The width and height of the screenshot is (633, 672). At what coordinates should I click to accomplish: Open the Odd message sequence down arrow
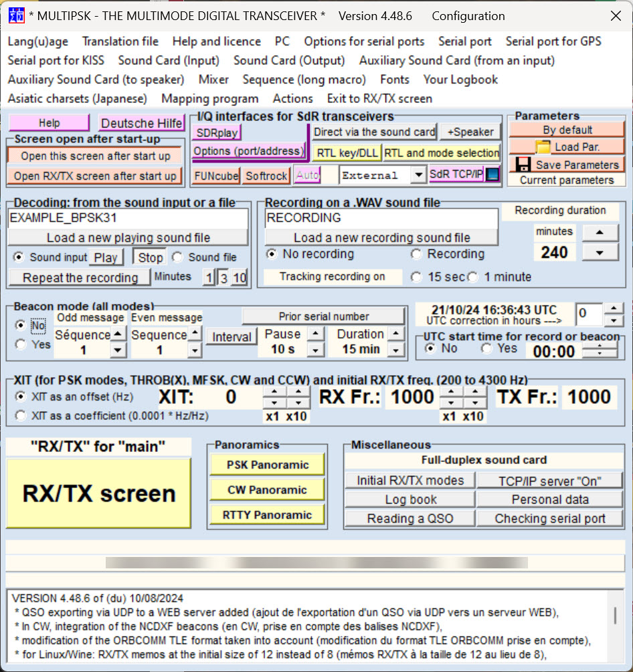[x=118, y=350]
